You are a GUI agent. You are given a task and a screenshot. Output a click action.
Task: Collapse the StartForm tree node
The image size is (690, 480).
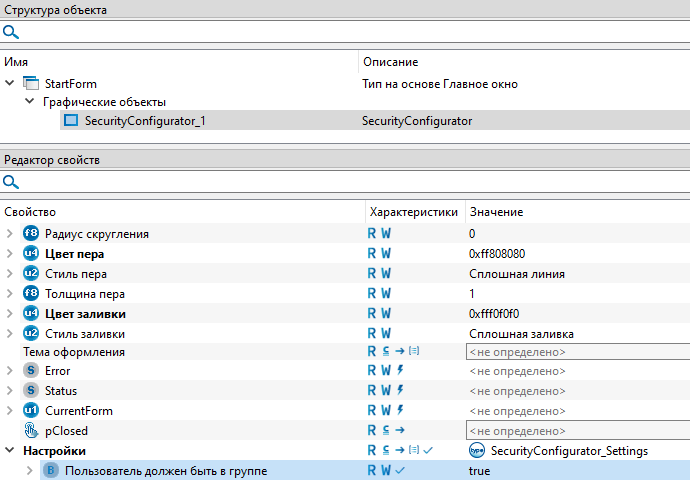pos(10,83)
